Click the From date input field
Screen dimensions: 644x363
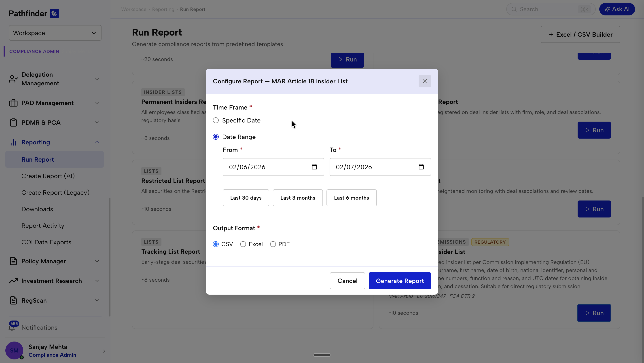coord(273,167)
